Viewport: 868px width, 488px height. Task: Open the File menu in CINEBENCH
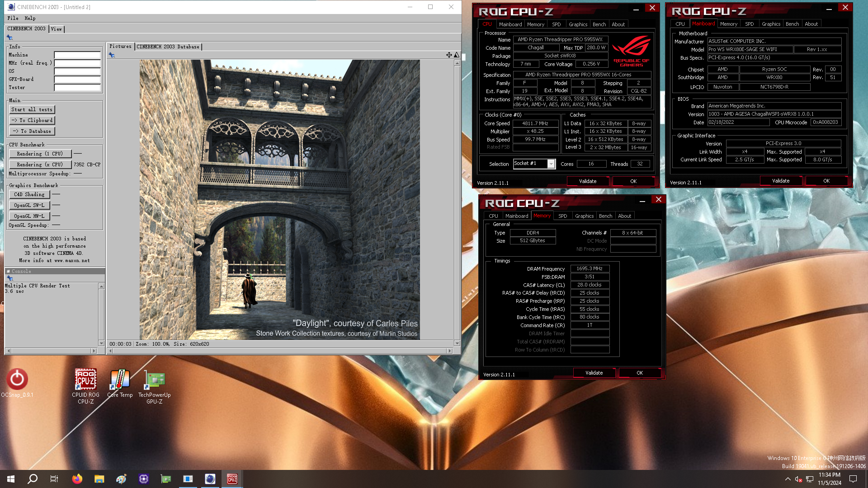13,18
